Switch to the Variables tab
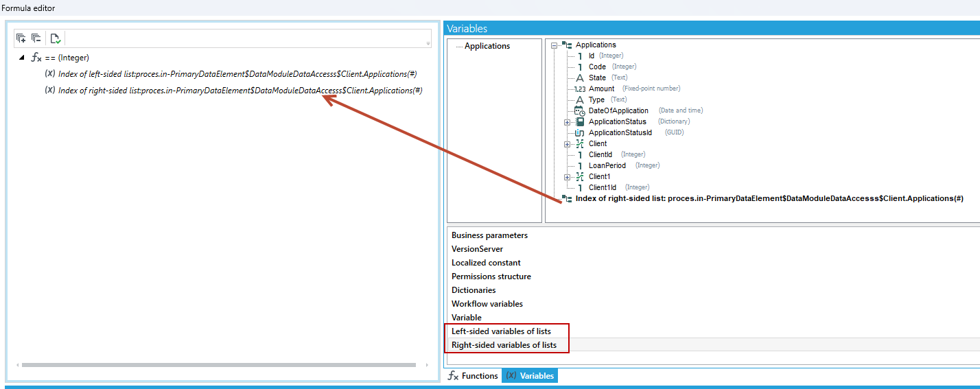 point(530,376)
